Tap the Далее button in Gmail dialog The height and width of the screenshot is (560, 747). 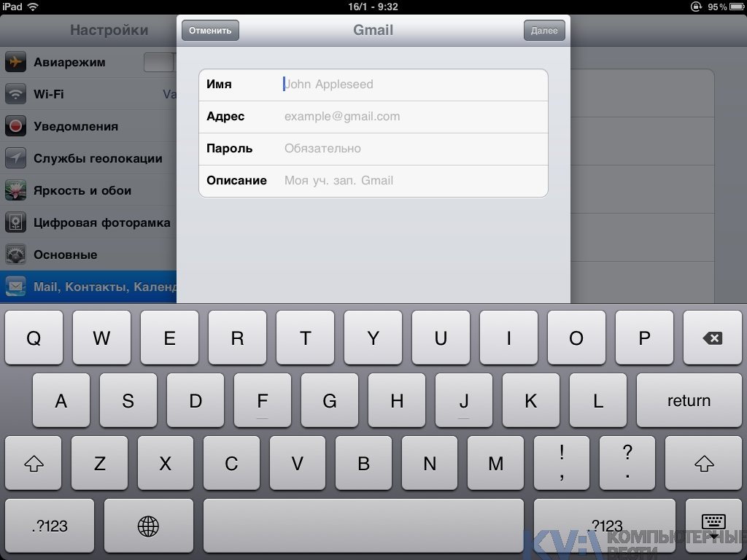coord(544,31)
